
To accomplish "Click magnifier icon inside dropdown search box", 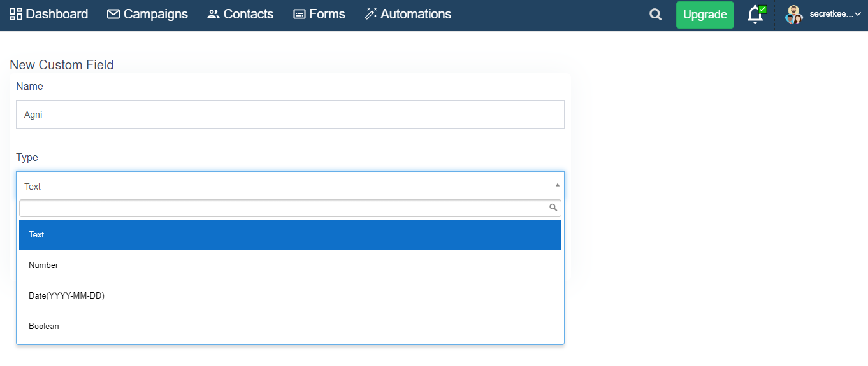I will (x=553, y=208).
